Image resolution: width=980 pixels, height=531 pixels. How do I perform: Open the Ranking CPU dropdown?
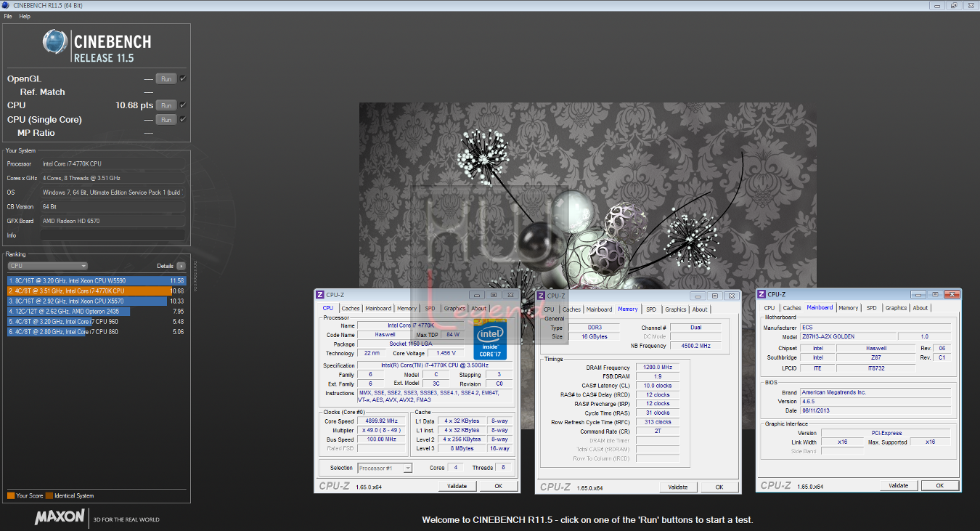point(47,266)
